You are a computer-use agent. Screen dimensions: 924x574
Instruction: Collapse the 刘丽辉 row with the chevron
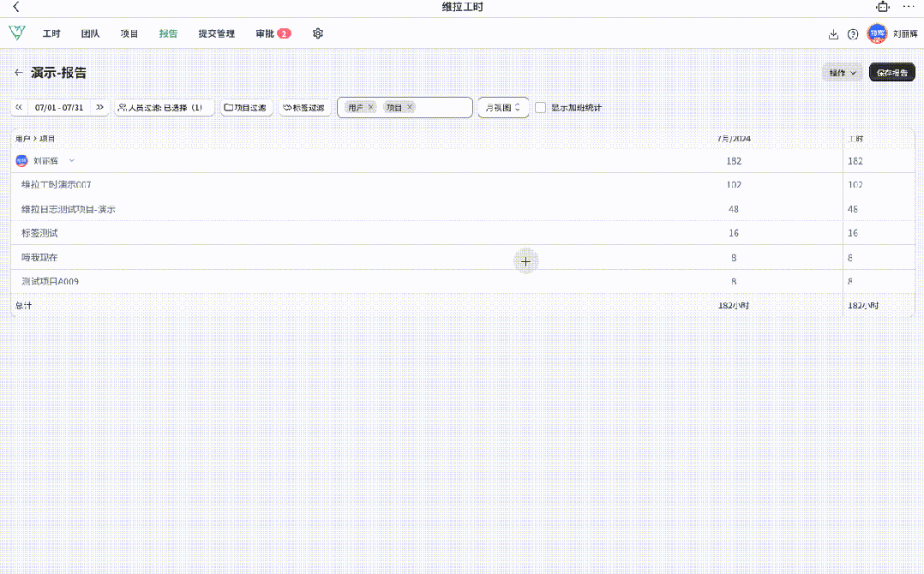[x=72, y=161]
